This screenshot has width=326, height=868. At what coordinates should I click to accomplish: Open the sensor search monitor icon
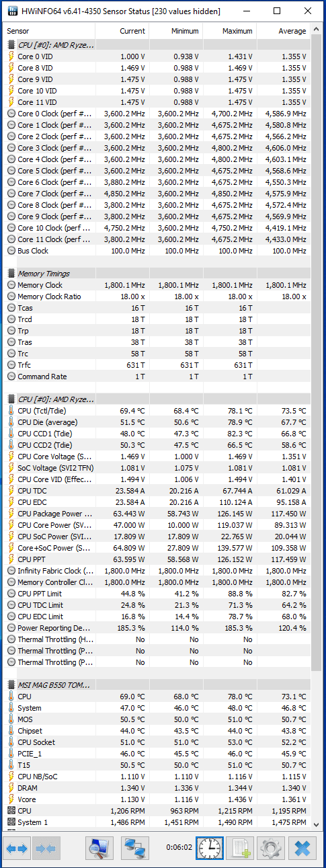99,849
